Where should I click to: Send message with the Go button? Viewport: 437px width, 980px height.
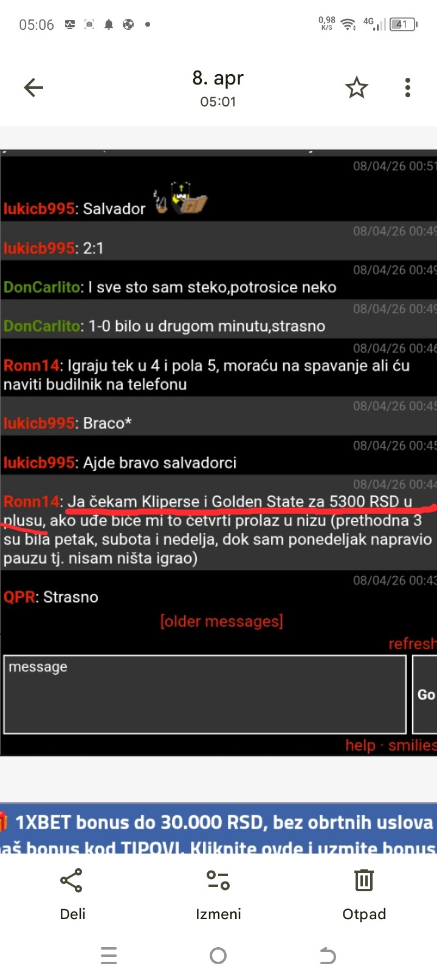[x=425, y=694]
